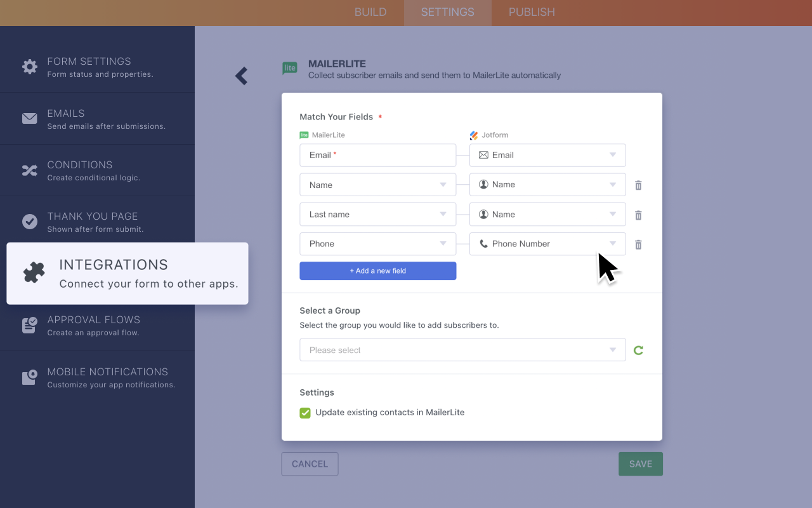
Task: Delete the Phone field mapping row
Action: coord(638,244)
